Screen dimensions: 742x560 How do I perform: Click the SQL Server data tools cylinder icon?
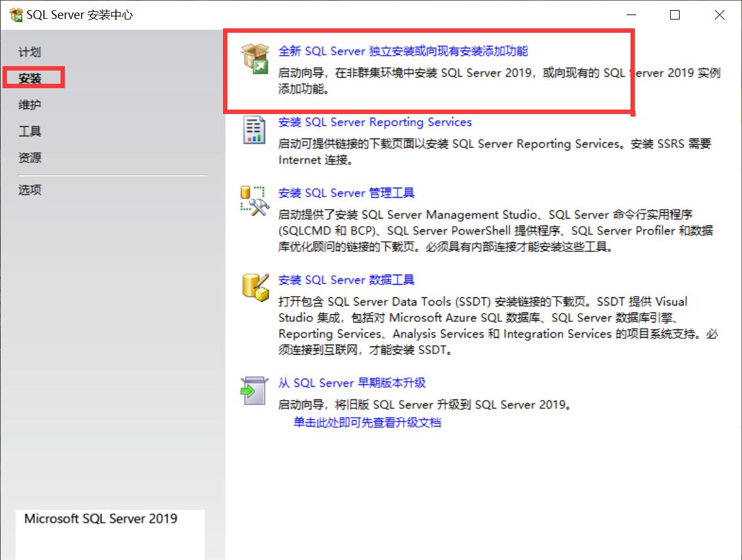pos(255,287)
